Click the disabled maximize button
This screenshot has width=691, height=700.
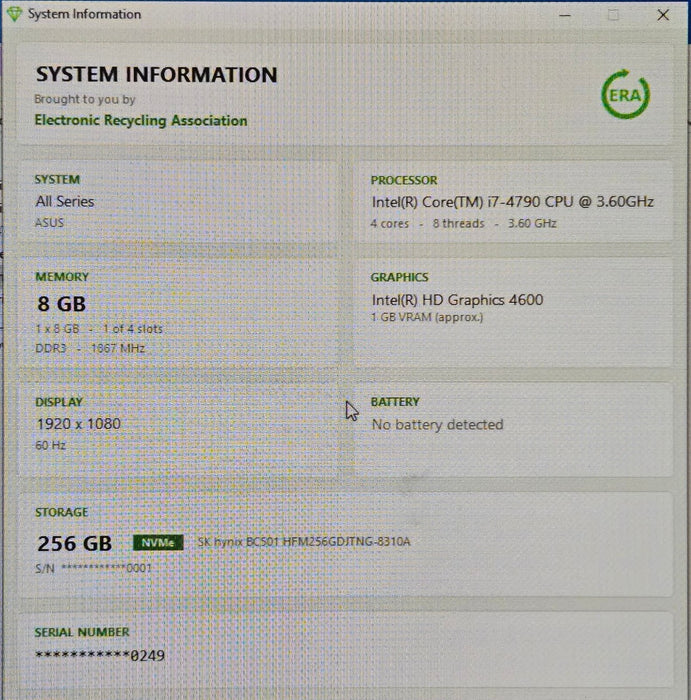pyautogui.click(x=613, y=15)
